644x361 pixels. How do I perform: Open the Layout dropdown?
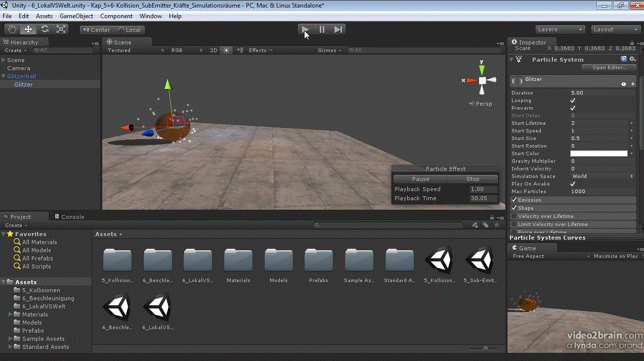(x=616, y=29)
